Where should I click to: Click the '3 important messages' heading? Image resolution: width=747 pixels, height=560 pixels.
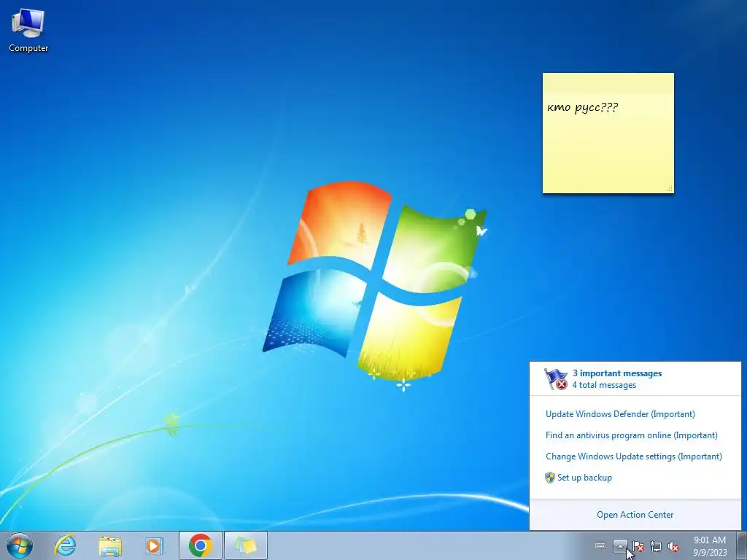(x=617, y=373)
